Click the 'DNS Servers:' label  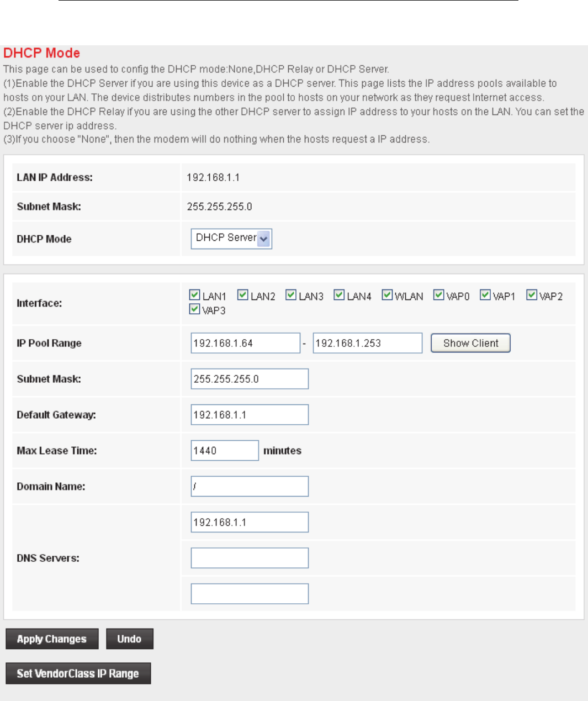(48, 558)
